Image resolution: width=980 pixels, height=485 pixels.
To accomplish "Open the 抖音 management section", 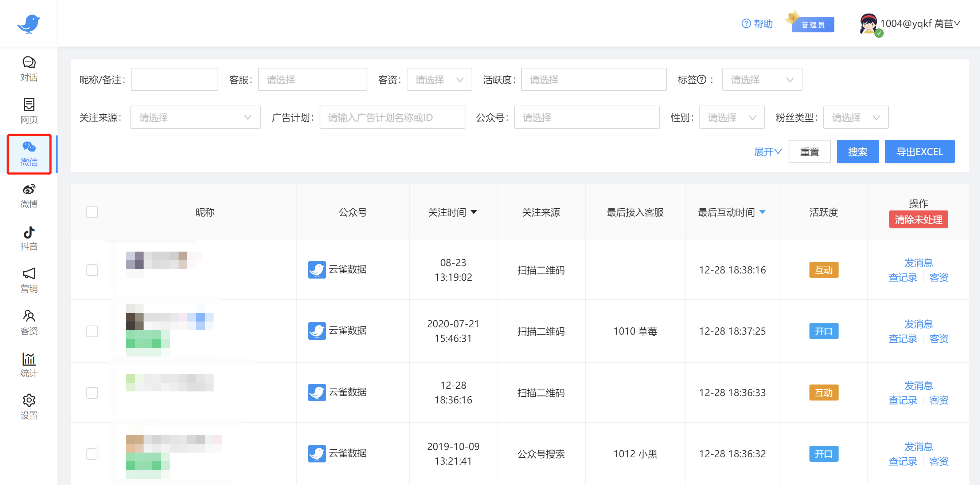I will 28,238.
